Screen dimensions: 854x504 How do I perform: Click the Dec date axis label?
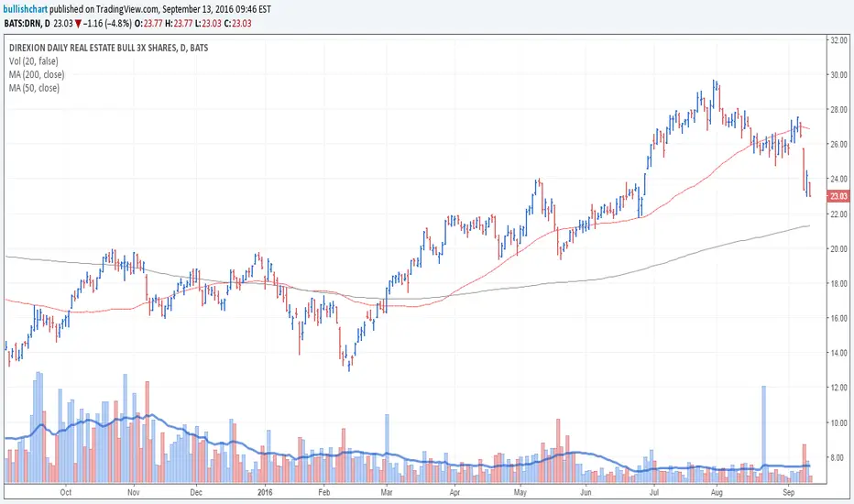tap(196, 493)
